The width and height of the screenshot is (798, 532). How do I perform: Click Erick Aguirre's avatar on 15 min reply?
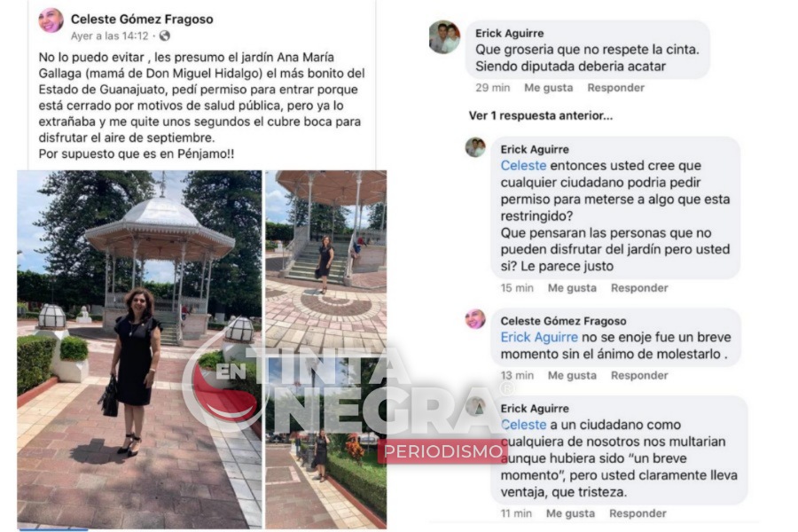click(475, 147)
